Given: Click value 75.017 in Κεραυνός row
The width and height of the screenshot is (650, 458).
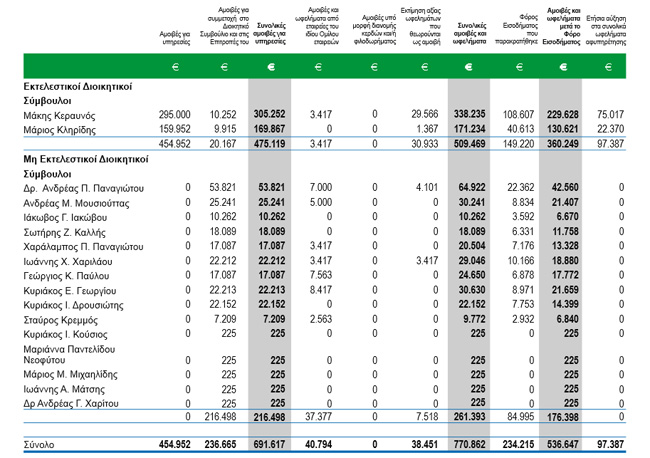Looking at the screenshot, I should pyautogui.click(x=610, y=114).
